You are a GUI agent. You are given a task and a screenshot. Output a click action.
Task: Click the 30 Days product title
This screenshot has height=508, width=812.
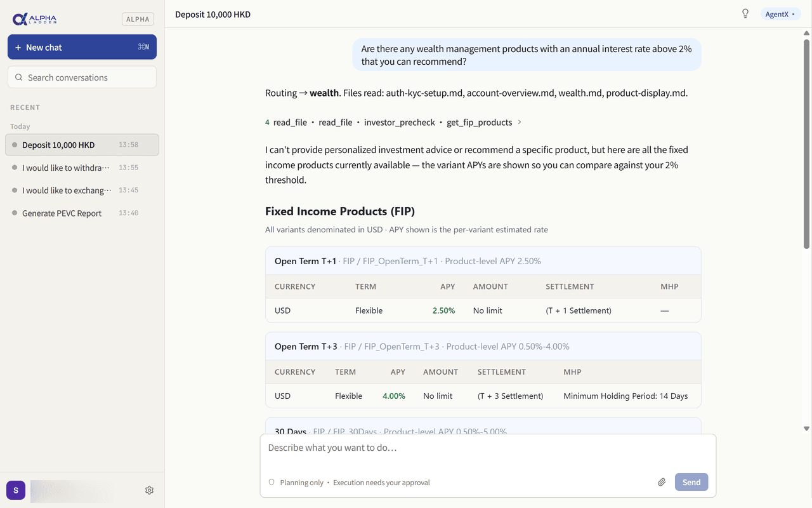point(291,431)
